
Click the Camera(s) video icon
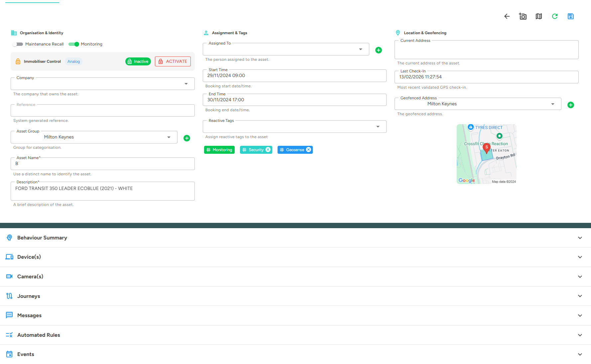point(9,277)
